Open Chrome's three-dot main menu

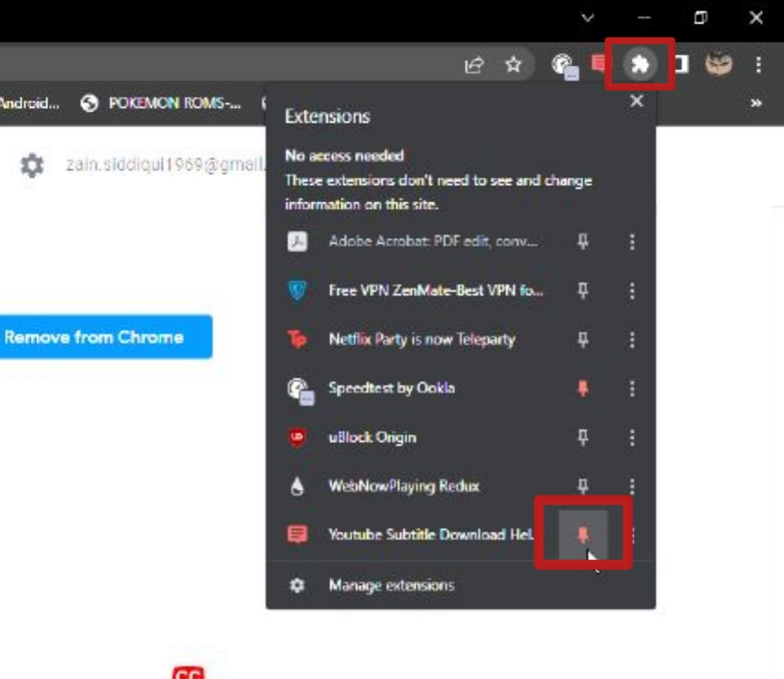758,64
